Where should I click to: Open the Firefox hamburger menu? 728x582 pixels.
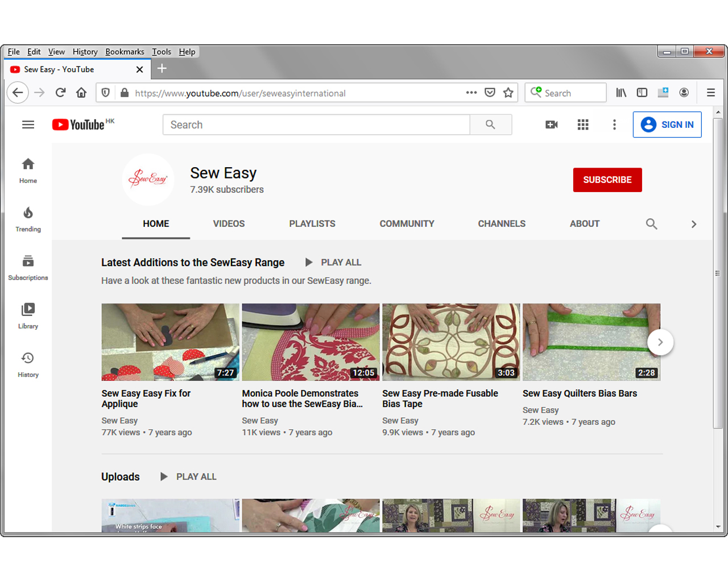tap(711, 93)
